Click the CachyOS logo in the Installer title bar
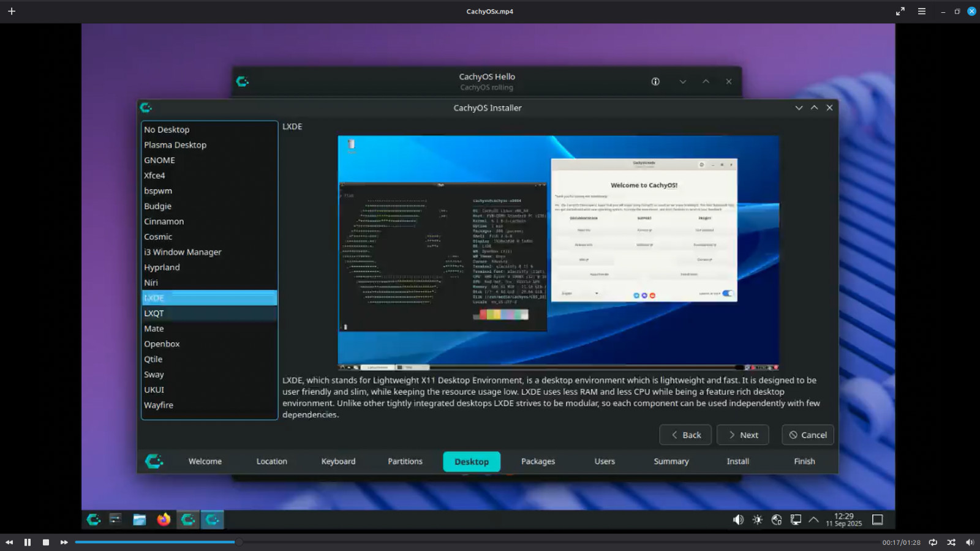The height and width of the screenshot is (551, 980). (x=146, y=108)
